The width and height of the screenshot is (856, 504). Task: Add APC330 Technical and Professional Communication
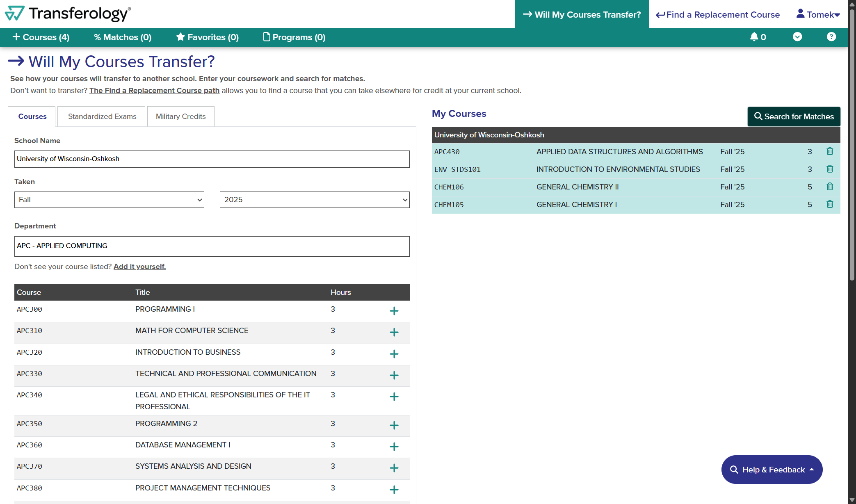(x=394, y=375)
